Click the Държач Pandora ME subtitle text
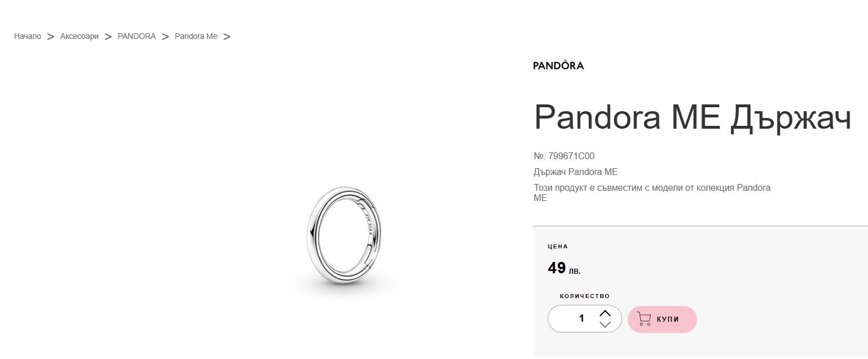 [575, 172]
